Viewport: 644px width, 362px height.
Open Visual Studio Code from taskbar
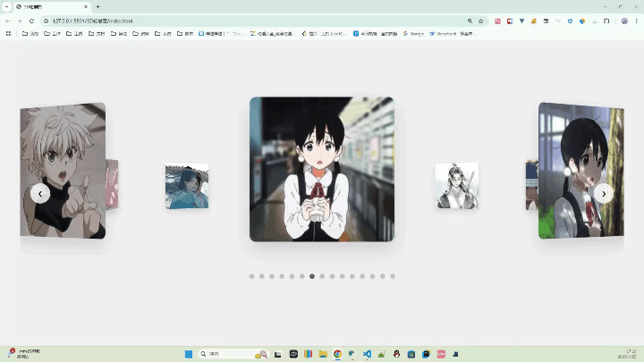368,354
